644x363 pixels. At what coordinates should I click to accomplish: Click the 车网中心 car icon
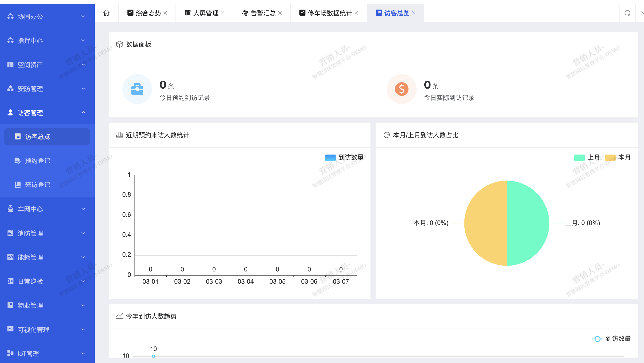(x=10, y=209)
